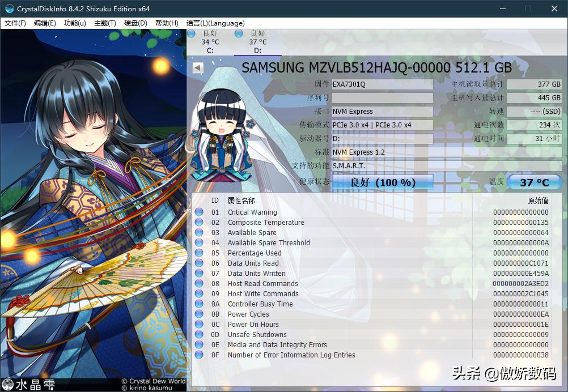Open the 主题(T) theme menu

coord(105,23)
